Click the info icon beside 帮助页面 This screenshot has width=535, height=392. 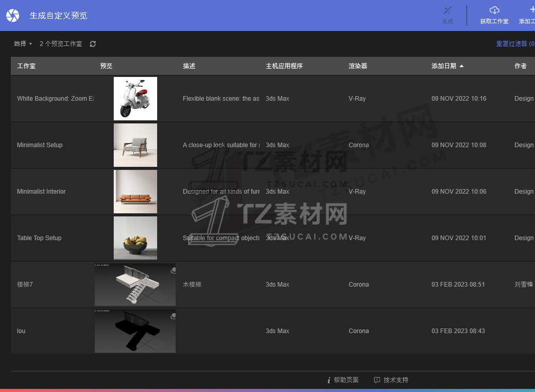click(x=329, y=380)
